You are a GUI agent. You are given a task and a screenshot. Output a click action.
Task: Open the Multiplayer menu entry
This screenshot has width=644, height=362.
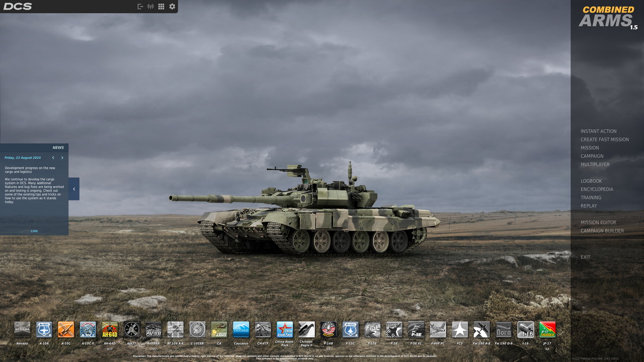[595, 164]
